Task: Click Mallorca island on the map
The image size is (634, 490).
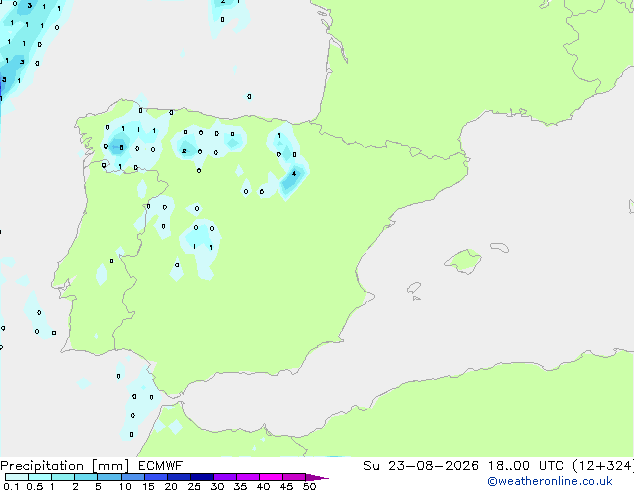Action: (464, 261)
